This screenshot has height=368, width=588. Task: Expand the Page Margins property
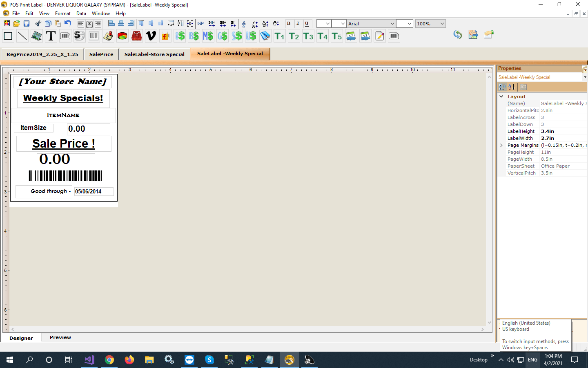pyautogui.click(x=501, y=145)
